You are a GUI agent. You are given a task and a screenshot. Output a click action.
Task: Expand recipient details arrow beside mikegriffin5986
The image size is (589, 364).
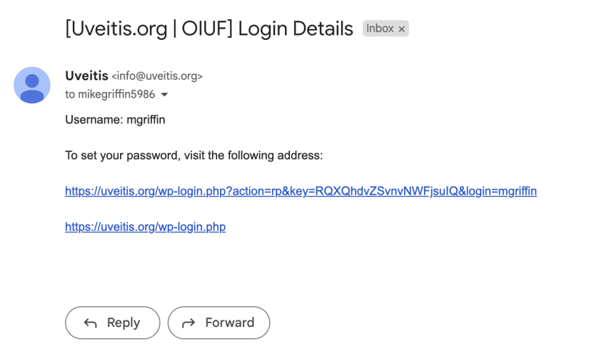coord(164,95)
